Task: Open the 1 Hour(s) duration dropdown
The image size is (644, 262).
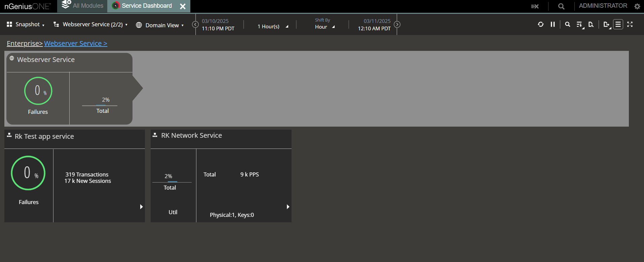Action: tap(273, 26)
